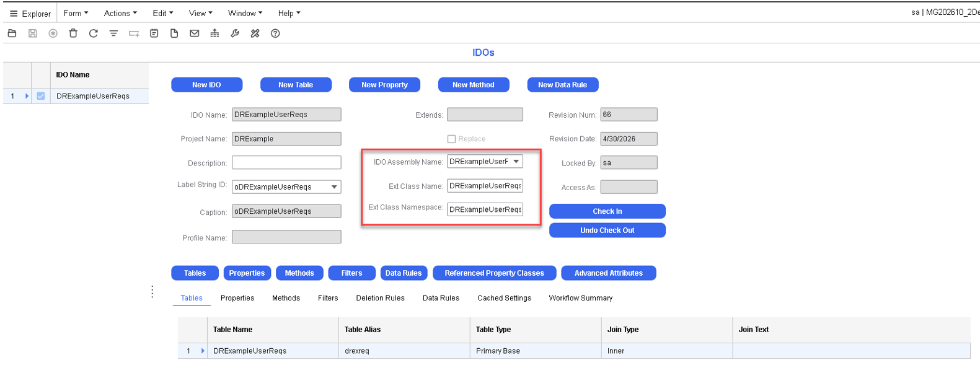Click the Referenced Property Classes button

tap(494, 273)
